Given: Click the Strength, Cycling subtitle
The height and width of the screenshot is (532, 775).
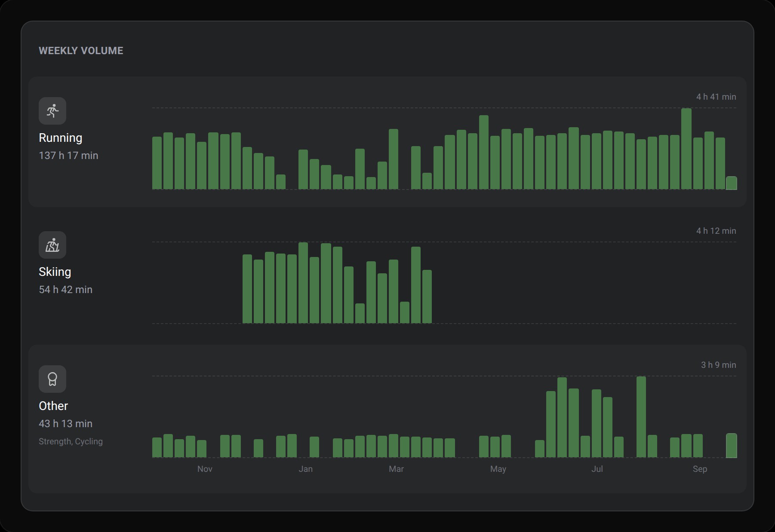Looking at the screenshot, I should pyautogui.click(x=71, y=441).
